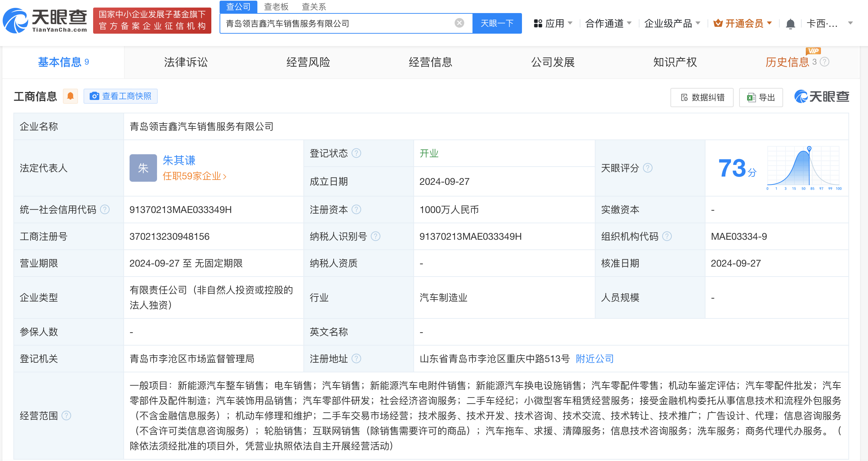Click help icon beside 登记状态
Screen dimensions: 868x461
coord(357,153)
